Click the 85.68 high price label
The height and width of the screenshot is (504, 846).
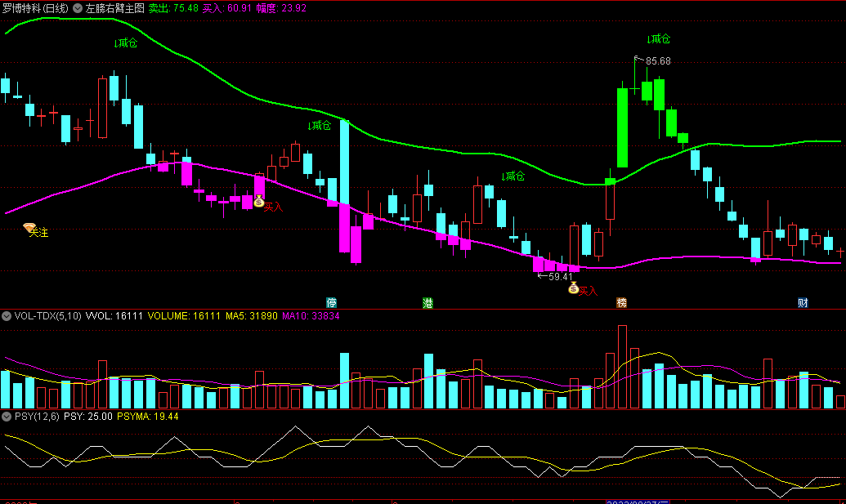coord(658,61)
